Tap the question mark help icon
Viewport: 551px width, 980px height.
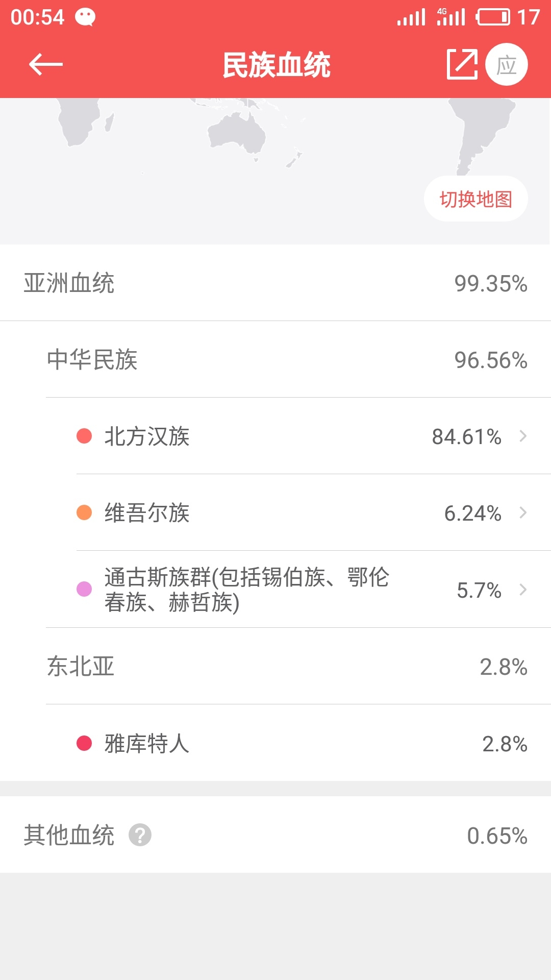coord(140,835)
